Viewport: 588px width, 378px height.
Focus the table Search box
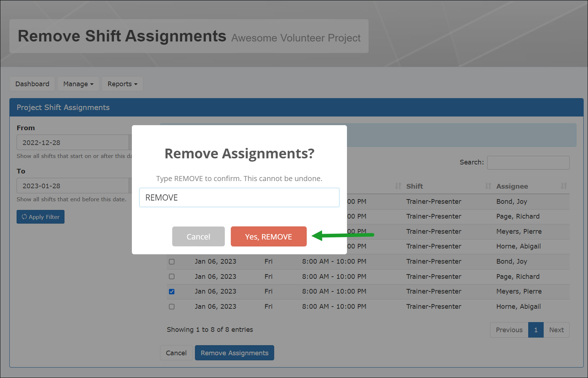click(x=528, y=163)
